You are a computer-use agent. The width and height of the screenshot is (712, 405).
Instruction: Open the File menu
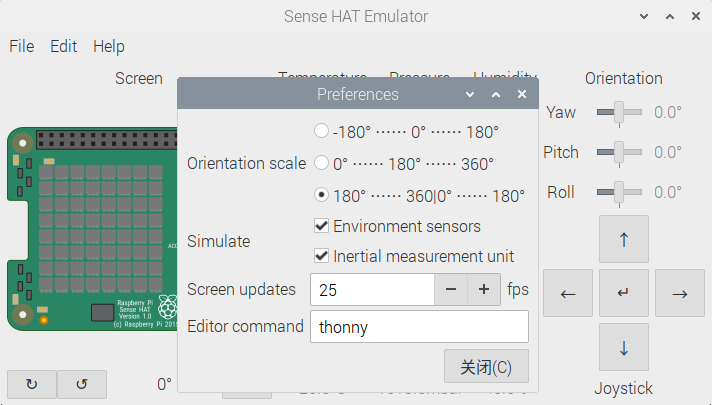[x=22, y=46]
